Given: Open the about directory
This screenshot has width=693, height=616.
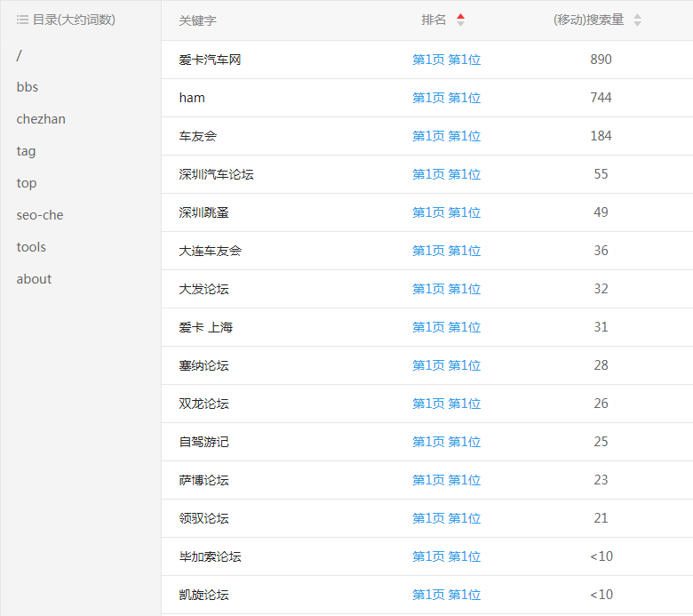Looking at the screenshot, I should 34,279.
